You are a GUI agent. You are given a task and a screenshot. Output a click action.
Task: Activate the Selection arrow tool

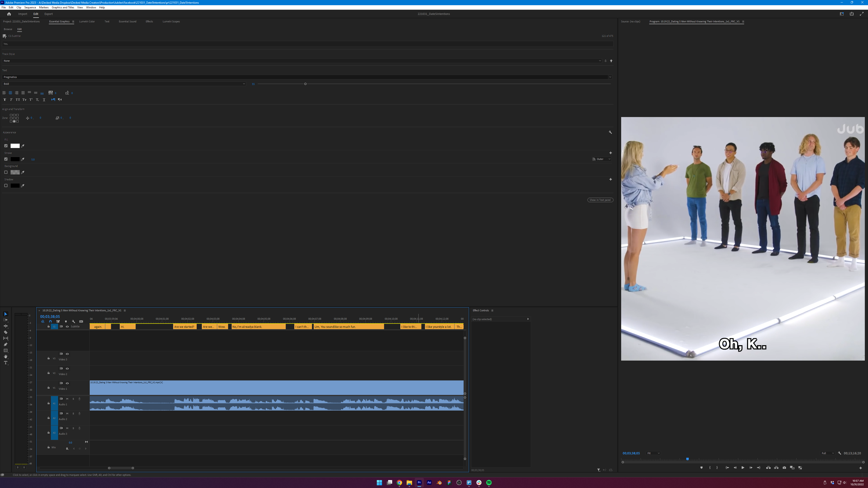(x=5, y=314)
